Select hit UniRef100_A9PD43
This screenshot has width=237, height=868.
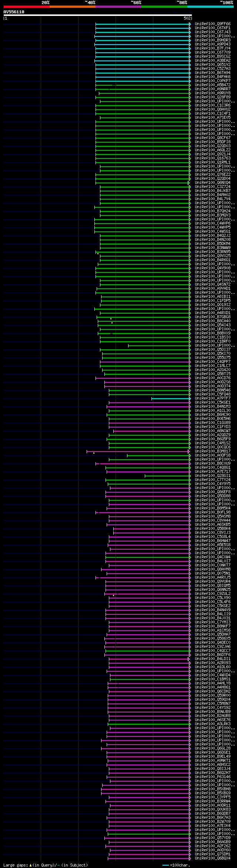click(213, 44)
